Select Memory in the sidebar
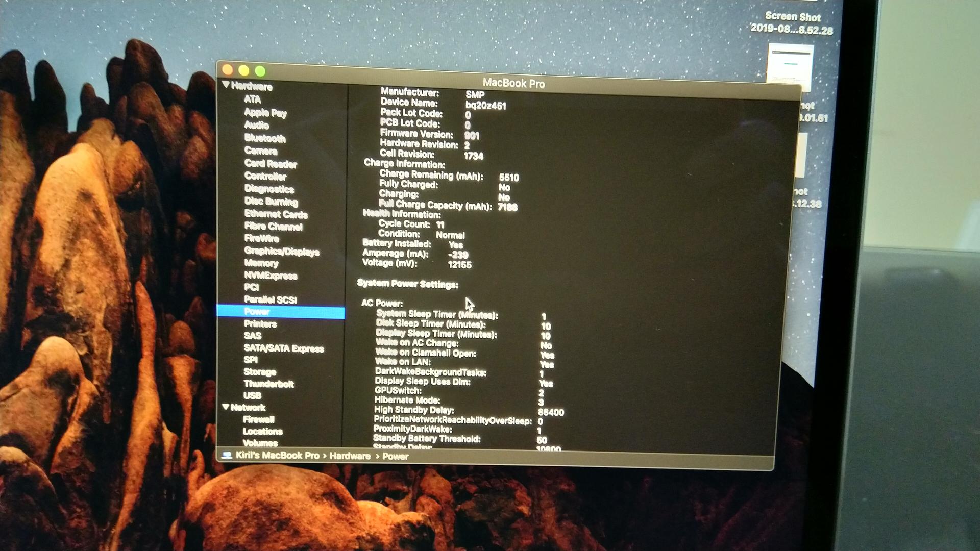Viewport: 980px width, 551px height. point(261,263)
